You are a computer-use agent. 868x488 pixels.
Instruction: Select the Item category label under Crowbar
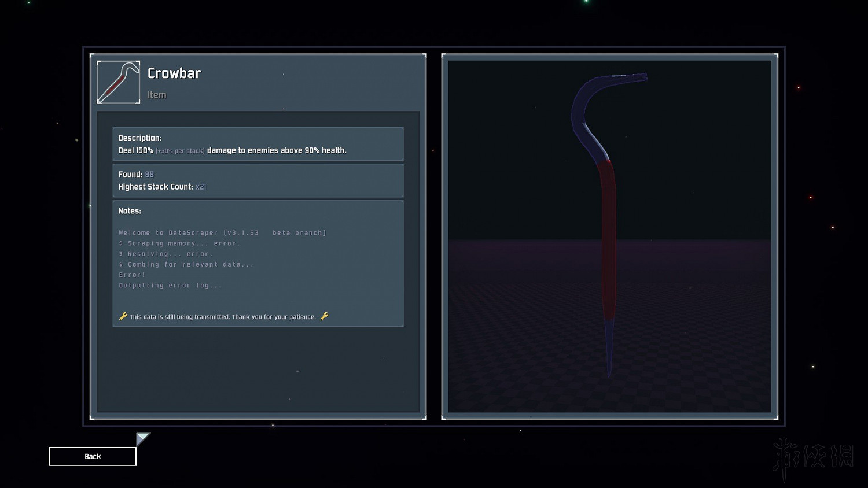tap(157, 95)
